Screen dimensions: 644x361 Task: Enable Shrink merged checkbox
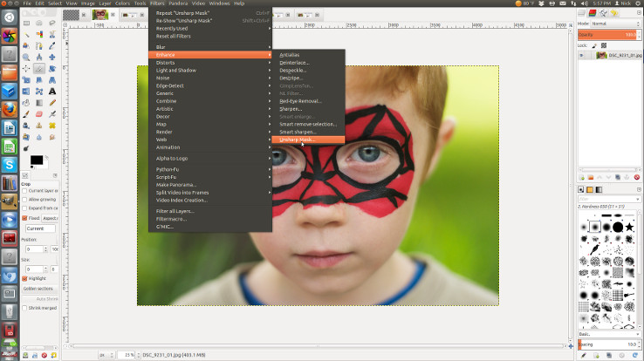(x=24, y=308)
